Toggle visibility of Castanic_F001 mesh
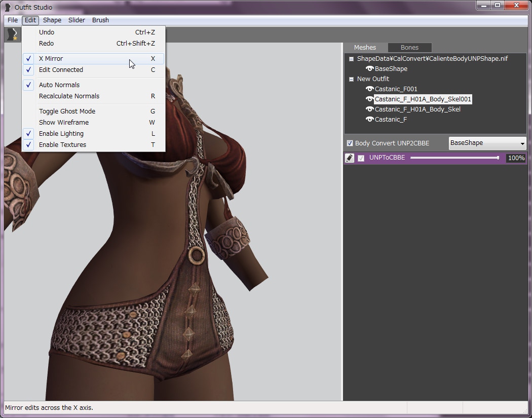 pos(370,89)
